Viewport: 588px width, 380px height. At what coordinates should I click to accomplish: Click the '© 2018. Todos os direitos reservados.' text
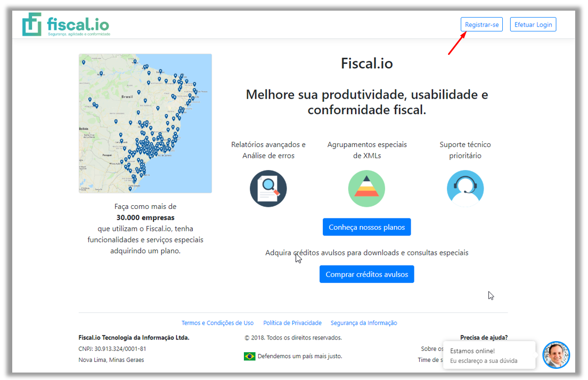293,337
